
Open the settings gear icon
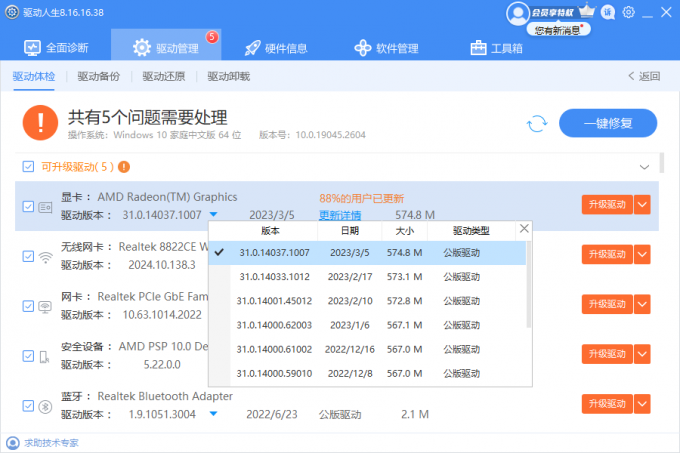628,12
